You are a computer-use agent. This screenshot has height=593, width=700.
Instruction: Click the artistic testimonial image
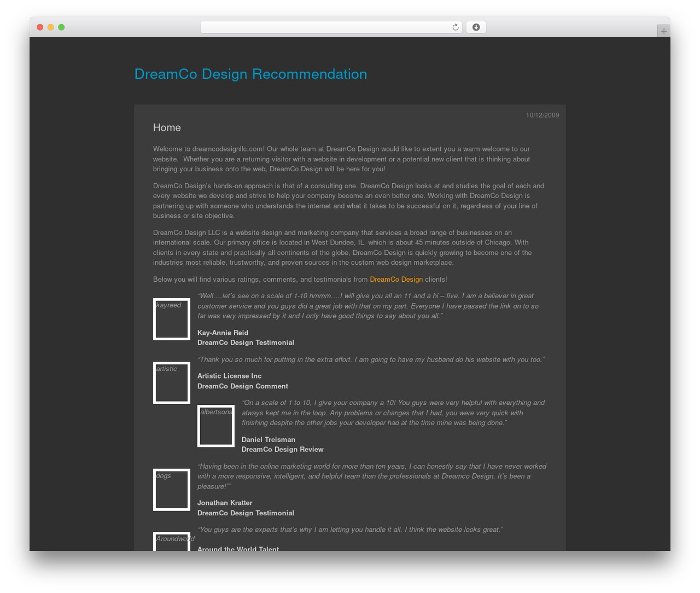tap(172, 383)
